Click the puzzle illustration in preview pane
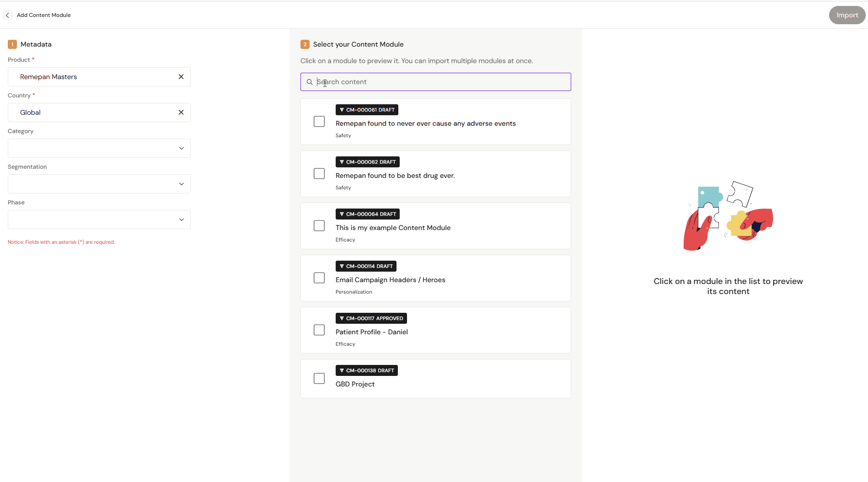The width and height of the screenshot is (868, 482). point(728,216)
